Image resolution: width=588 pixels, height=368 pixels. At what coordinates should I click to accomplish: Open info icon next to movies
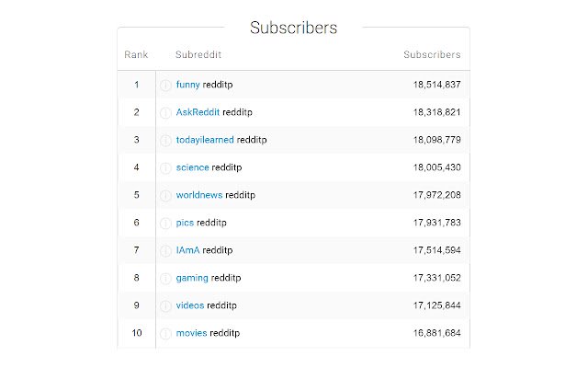pyautogui.click(x=165, y=333)
